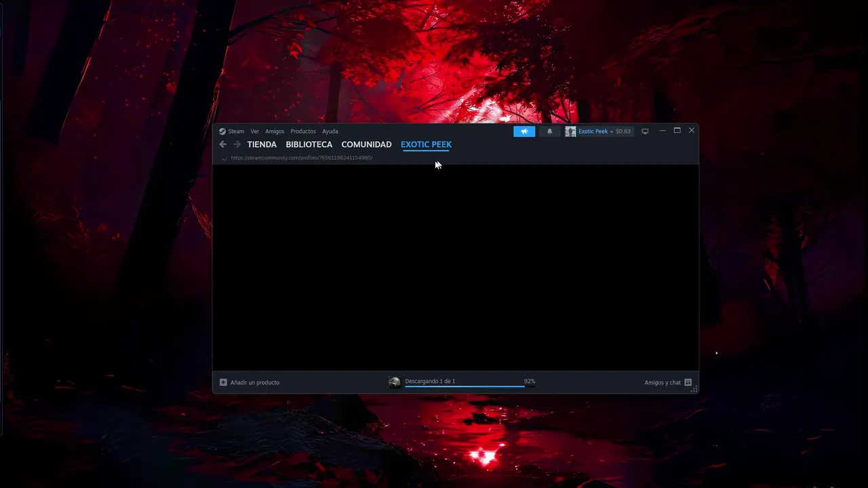Open the notifications bell
The height and width of the screenshot is (488, 868).
coord(550,131)
